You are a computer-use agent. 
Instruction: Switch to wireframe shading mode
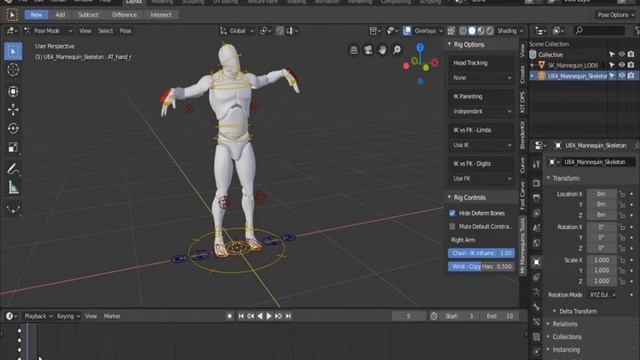coord(463,31)
